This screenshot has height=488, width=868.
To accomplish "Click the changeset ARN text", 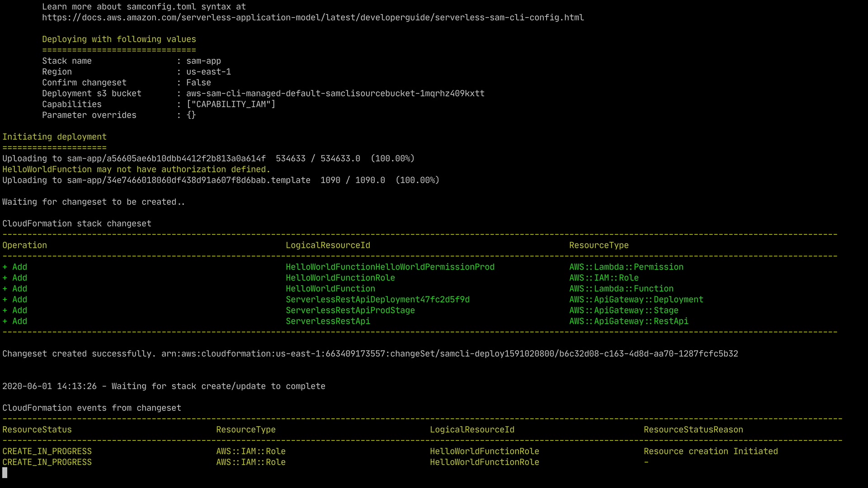I will [x=449, y=354].
